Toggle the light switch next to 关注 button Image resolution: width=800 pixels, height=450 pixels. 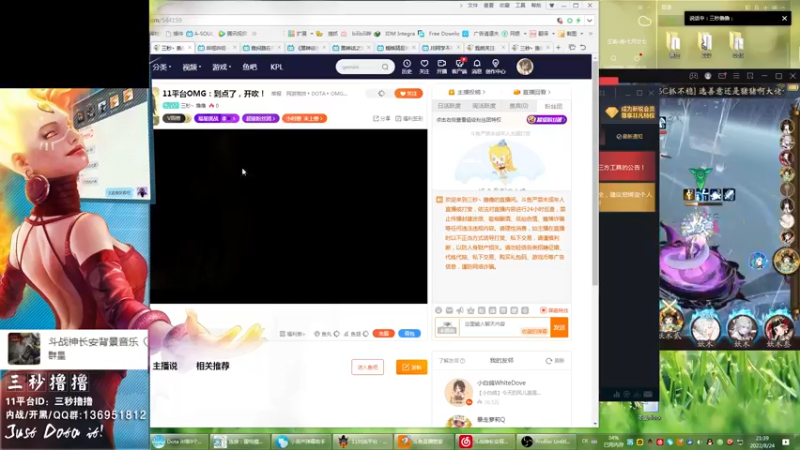click(382, 93)
